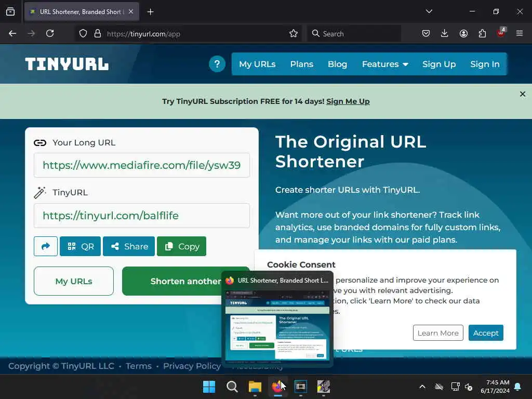
Task: Click Sign Up in the navigation bar
Action: click(x=439, y=64)
